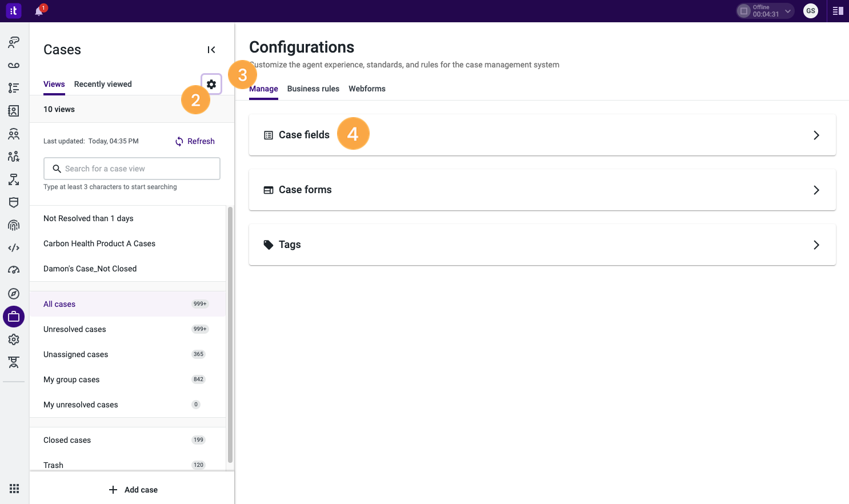Click the Case forms icon
The height and width of the screenshot is (504, 849).
click(269, 190)
